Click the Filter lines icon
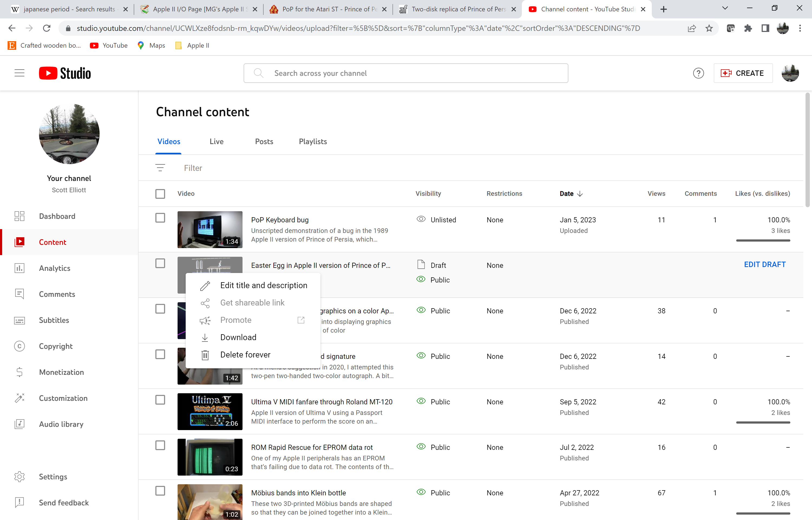 click(160, 168)
